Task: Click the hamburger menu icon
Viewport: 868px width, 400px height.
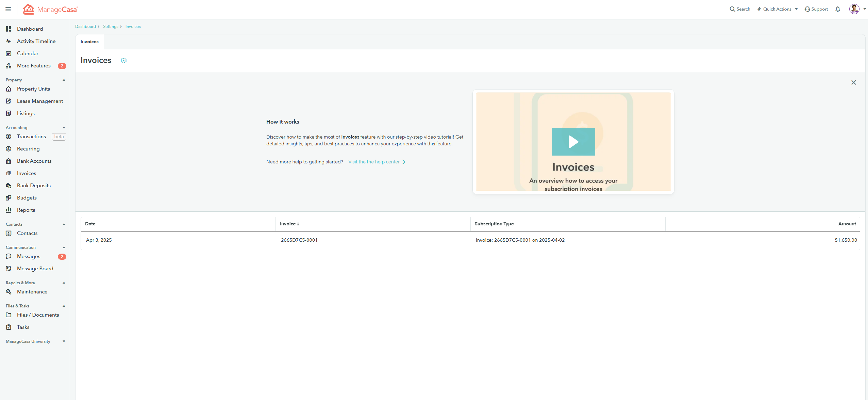Action: pos(8,9)
